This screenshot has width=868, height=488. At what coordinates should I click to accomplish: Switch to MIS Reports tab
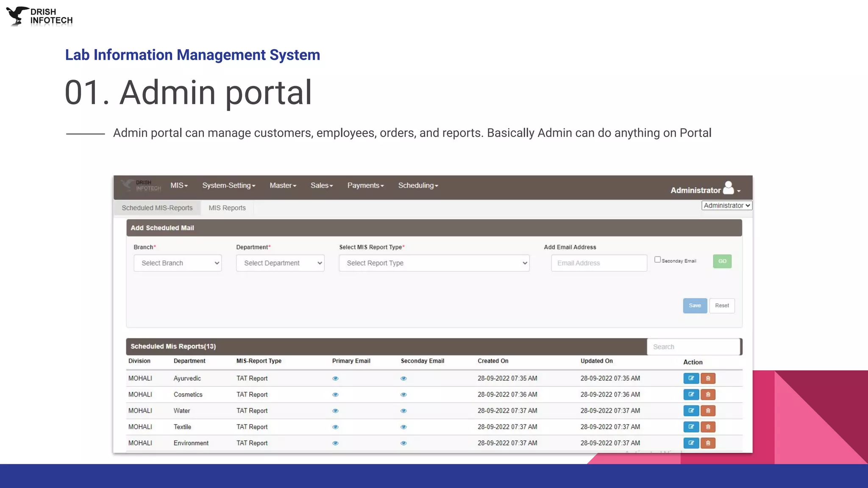tap(227, 208)
